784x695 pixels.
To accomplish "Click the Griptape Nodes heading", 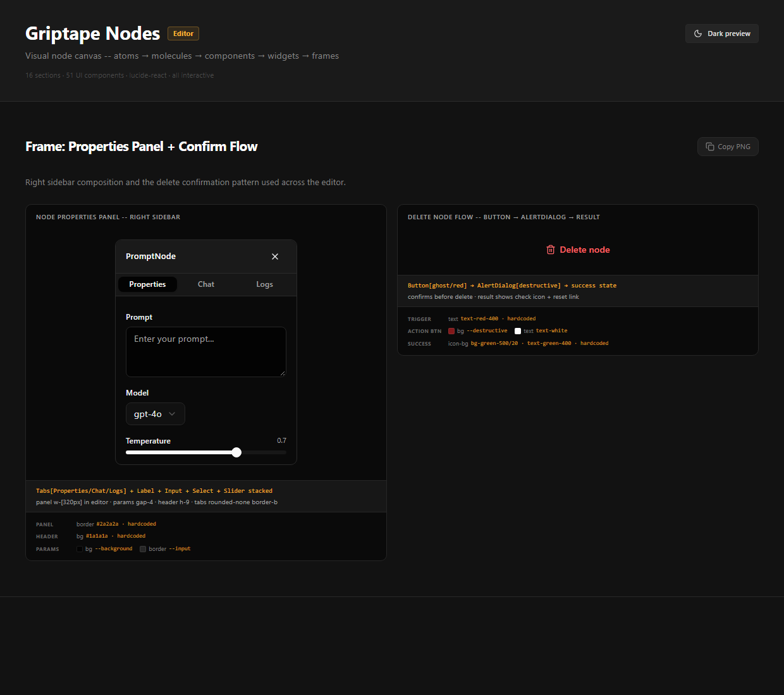I will pos(93,33).
